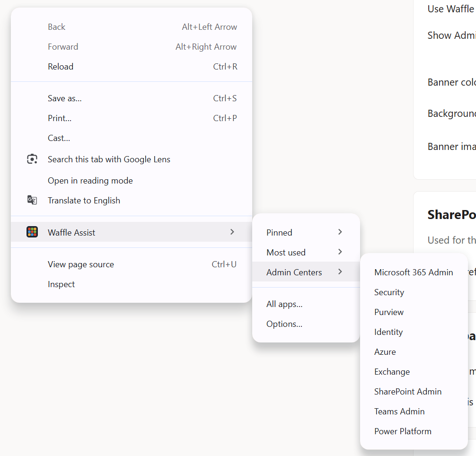Screen dimensions: 476x456
Task: Open the Azure admin center
Action: point(414,351)
